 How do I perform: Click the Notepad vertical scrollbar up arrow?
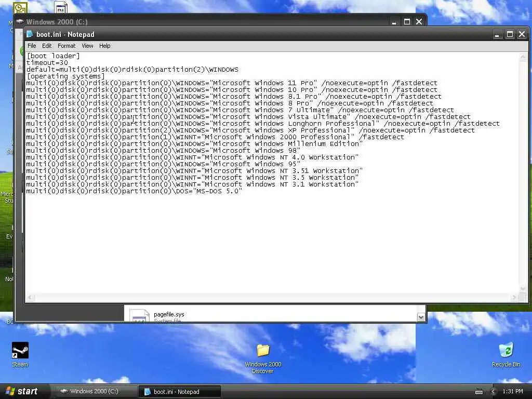click(523, 57)
